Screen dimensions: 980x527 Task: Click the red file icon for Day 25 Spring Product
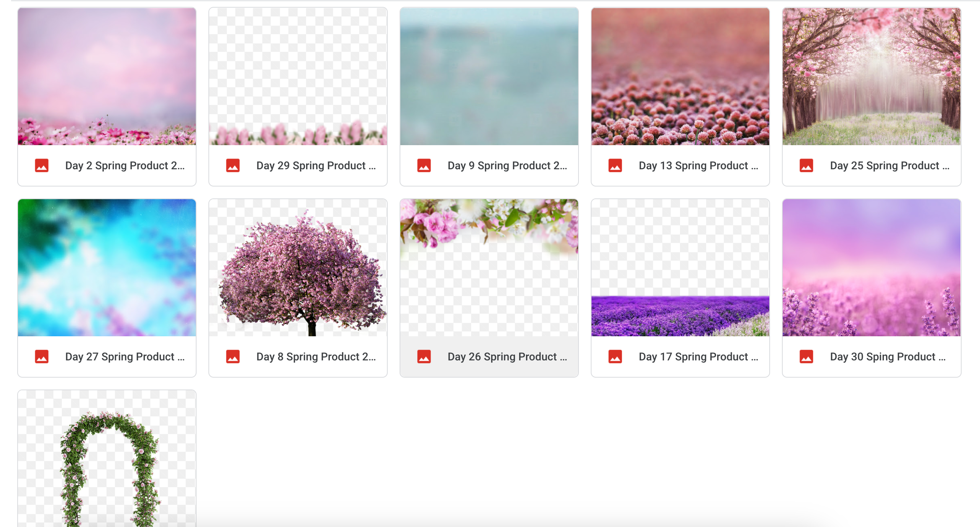(x=807, y=165)
